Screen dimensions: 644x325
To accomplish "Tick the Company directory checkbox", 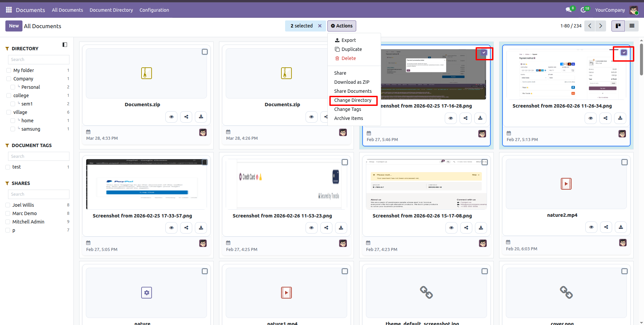I will click(x=9, y=79).
